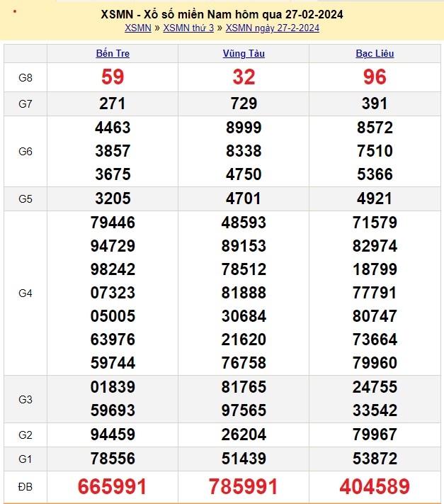
Task: Open the Bạc Liêu province link
Action: coord(375,54)
